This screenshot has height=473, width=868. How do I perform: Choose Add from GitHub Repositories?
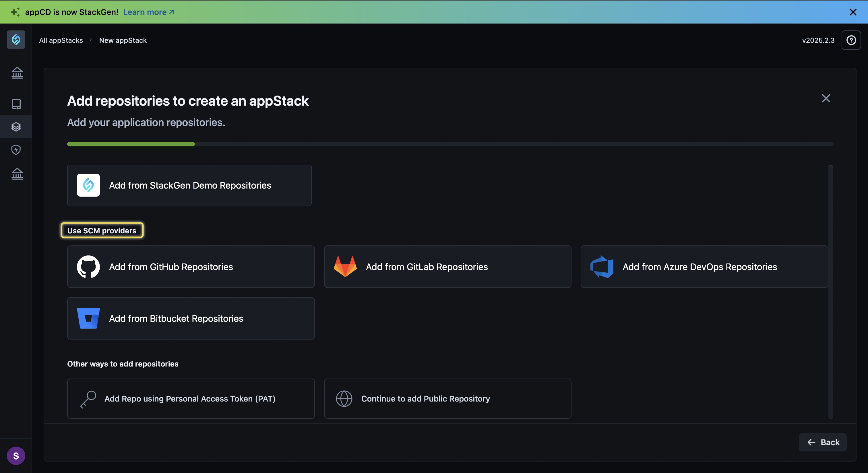(x=191, y=266)
